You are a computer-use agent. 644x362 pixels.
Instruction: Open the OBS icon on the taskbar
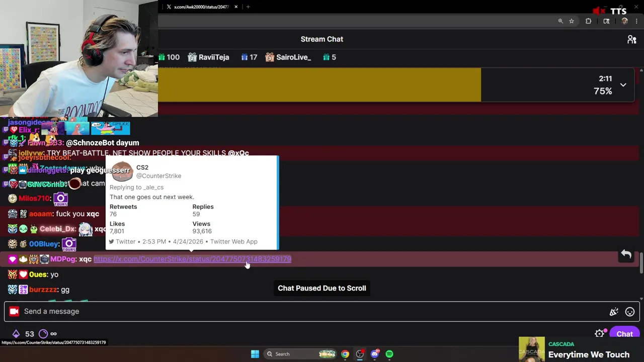tap(360, 354)
